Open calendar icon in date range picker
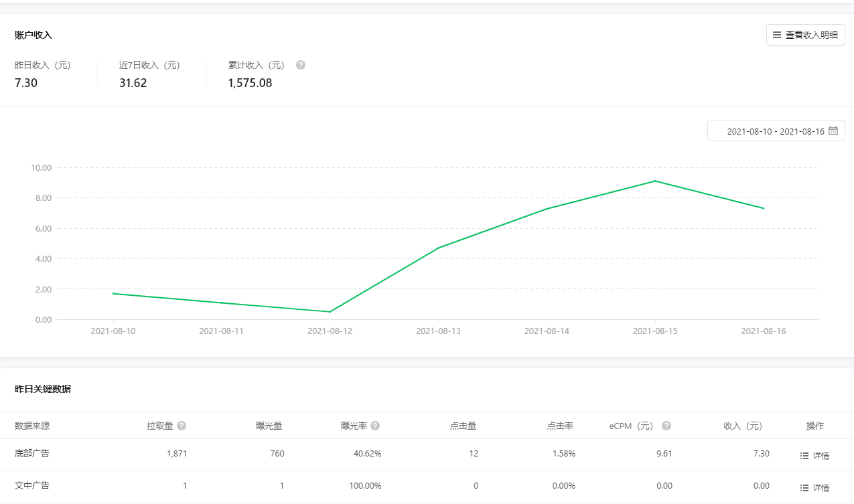 pyautogui.click(x=833, y=131)
